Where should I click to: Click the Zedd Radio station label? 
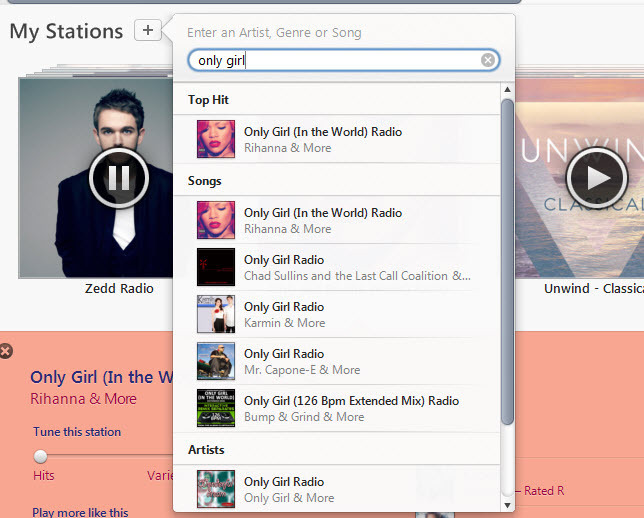click(119, 288)
